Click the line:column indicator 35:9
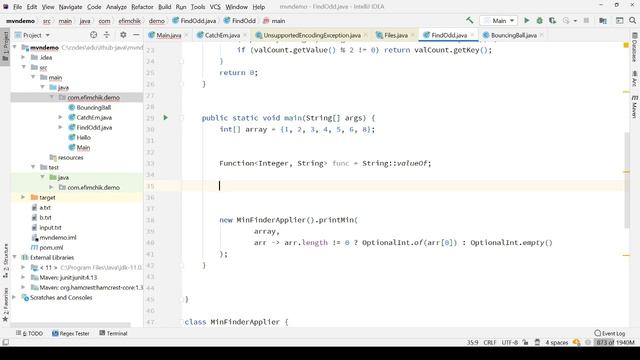Image resolution: width=640 pixels, height=360 pixels. pyautogui.click(x=472, y=342)
